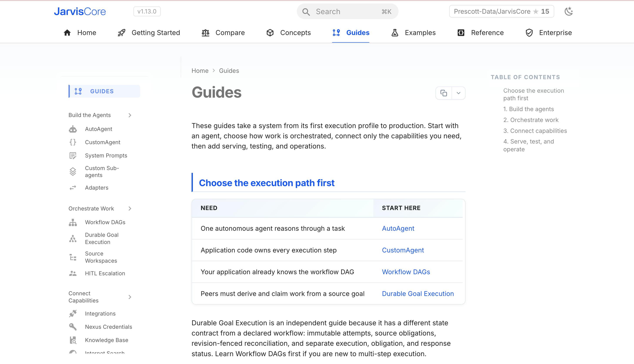634x364 pixels.
Task: Click the System Prompts document icon
Action: tap(73, 155)
